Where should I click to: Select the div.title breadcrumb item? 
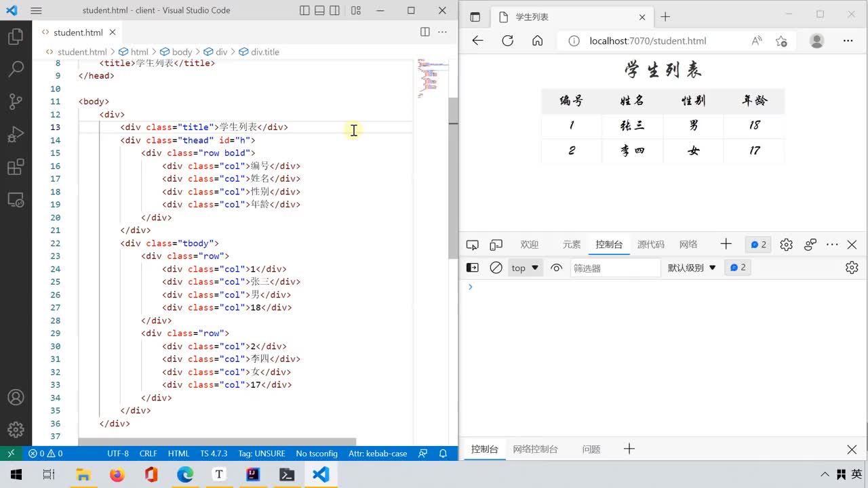pyautogui.click(x=258, y=52)
